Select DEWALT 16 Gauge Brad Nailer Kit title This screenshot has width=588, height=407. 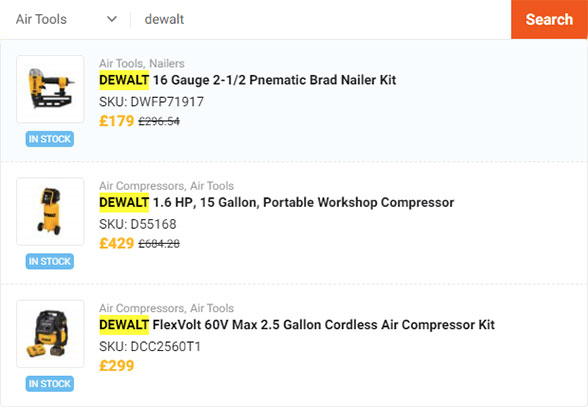[x=248, y=80]
